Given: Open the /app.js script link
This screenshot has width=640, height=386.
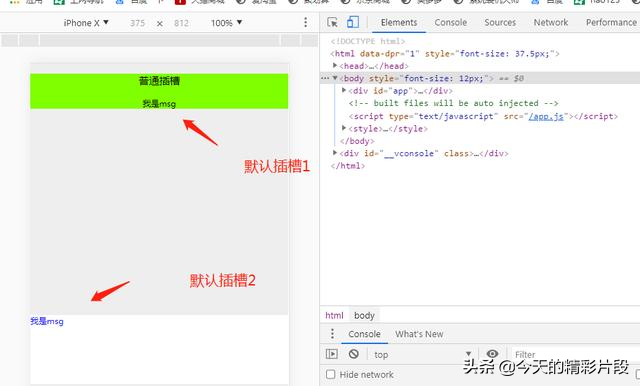Looking at the screenshot, I should pyautogui.click(x=546, y=116).
